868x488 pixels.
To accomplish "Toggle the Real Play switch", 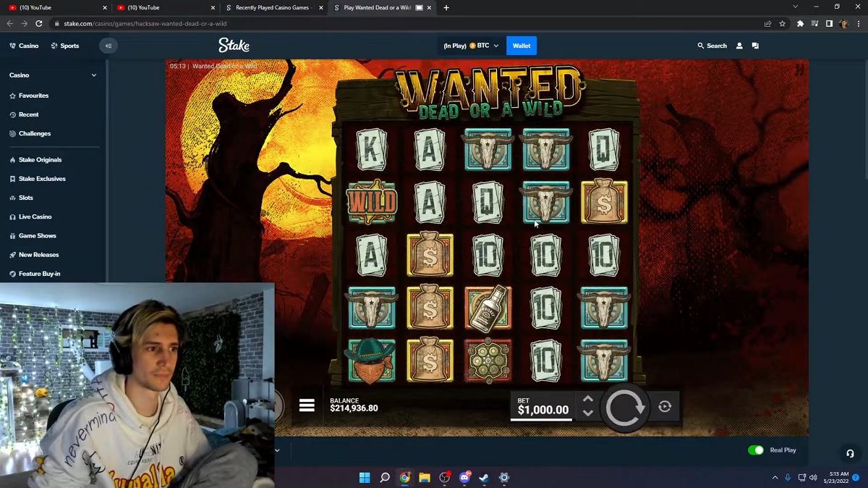I will click(x=756, y=450).
